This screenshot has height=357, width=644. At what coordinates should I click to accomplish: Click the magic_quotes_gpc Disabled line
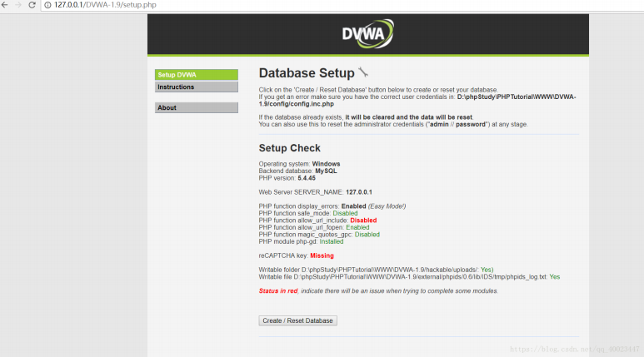click(319, 235)
